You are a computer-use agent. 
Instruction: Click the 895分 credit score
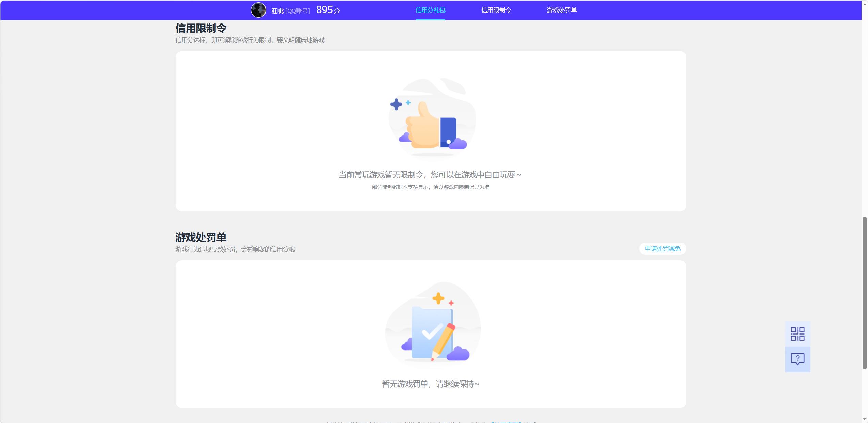328,10
